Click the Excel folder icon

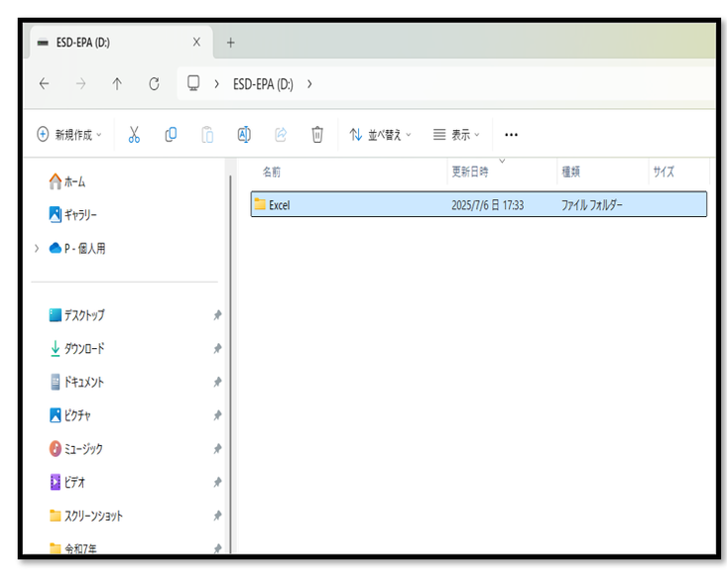click(260, 204)
